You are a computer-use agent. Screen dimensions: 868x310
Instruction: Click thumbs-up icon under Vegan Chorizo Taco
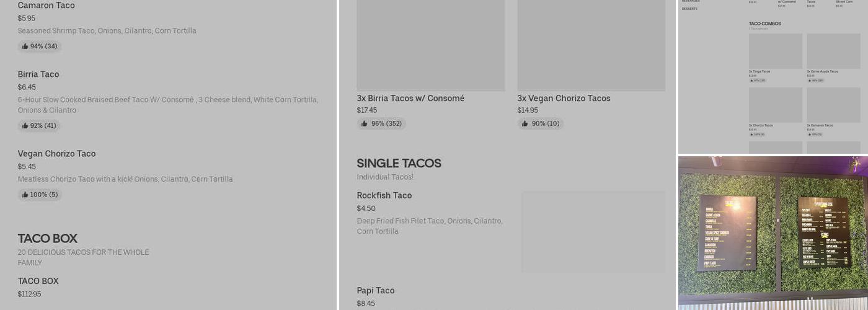click(25, 195)
